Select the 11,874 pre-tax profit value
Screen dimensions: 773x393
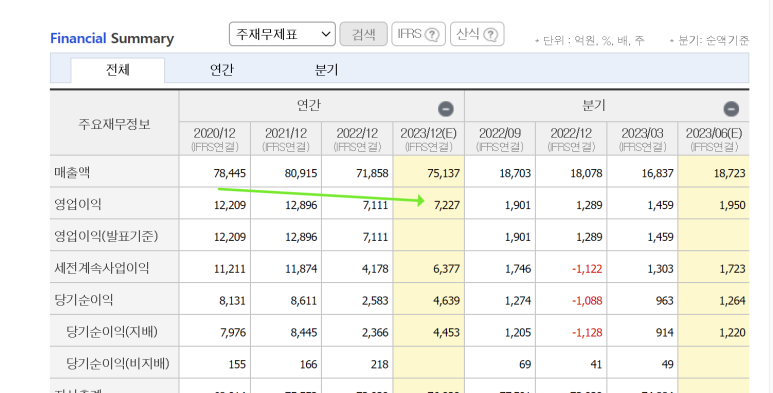coord(301,269)
